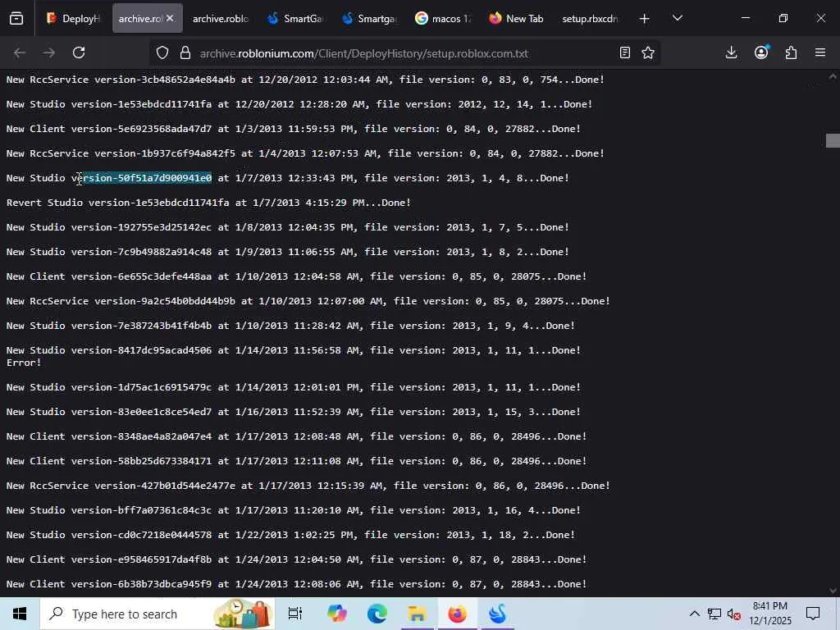Switch to the DeployH tab
The height and width of the screenshot is (630, 840).
[x=73, y=18]
